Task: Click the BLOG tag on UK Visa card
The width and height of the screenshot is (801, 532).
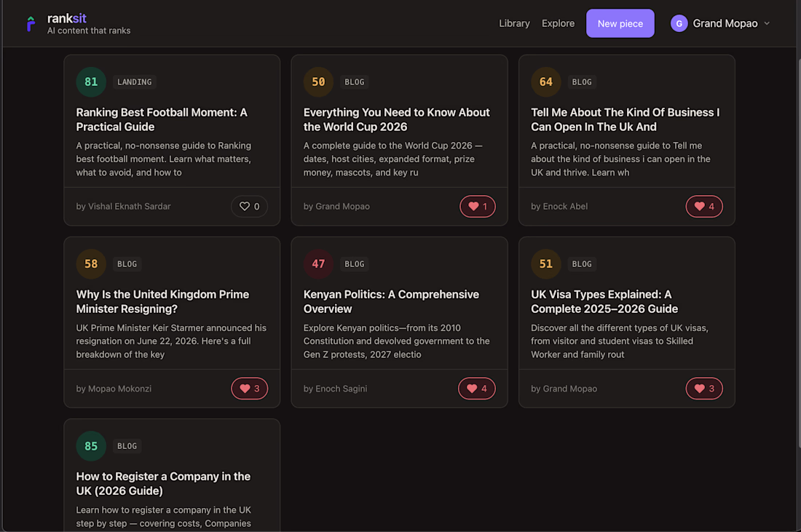Action: (x=582, y=264)
